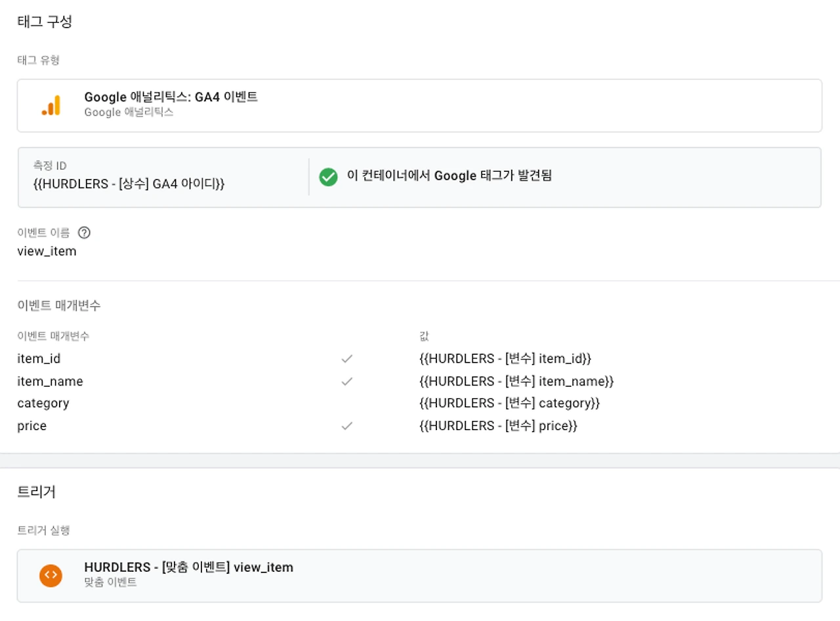Screen dimensions: 840x621
Task: Click the 트리거 section heading
Action: pos(36,492)
